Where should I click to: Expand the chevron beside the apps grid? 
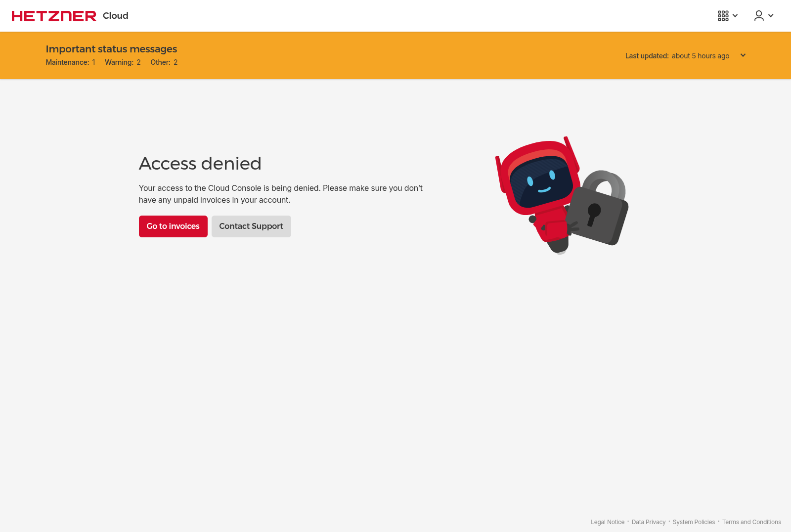coord(735,16)
